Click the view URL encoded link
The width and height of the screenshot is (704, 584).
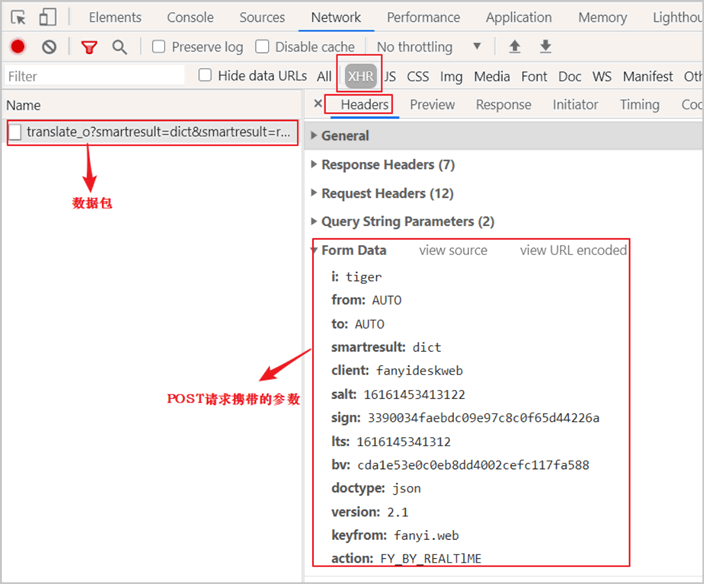(573, 250)
